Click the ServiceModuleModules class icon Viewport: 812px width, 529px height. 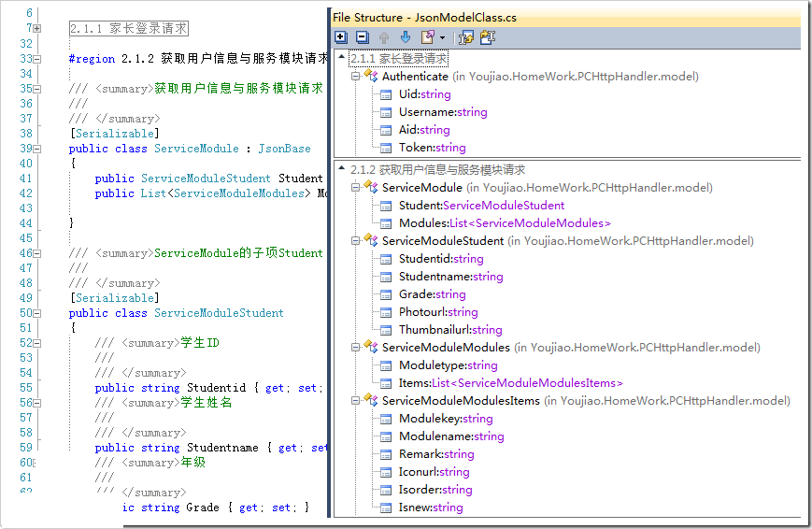pyautogui.click(x=371, y=347)
